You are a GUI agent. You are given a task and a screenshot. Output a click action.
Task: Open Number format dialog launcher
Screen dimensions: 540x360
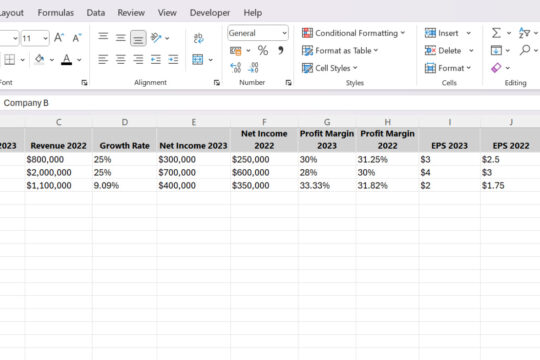pyautogui.click(x=289, y=83)
